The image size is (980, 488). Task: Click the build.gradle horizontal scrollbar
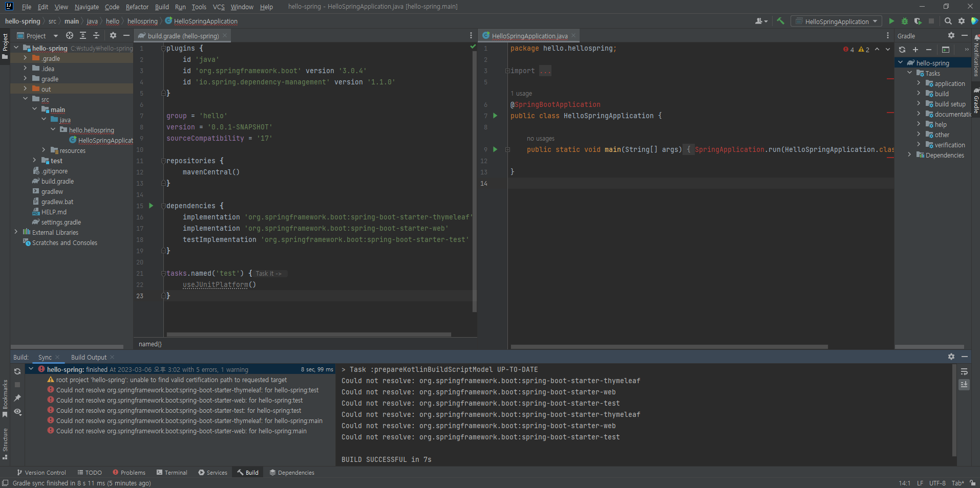(x=309, y=335)
